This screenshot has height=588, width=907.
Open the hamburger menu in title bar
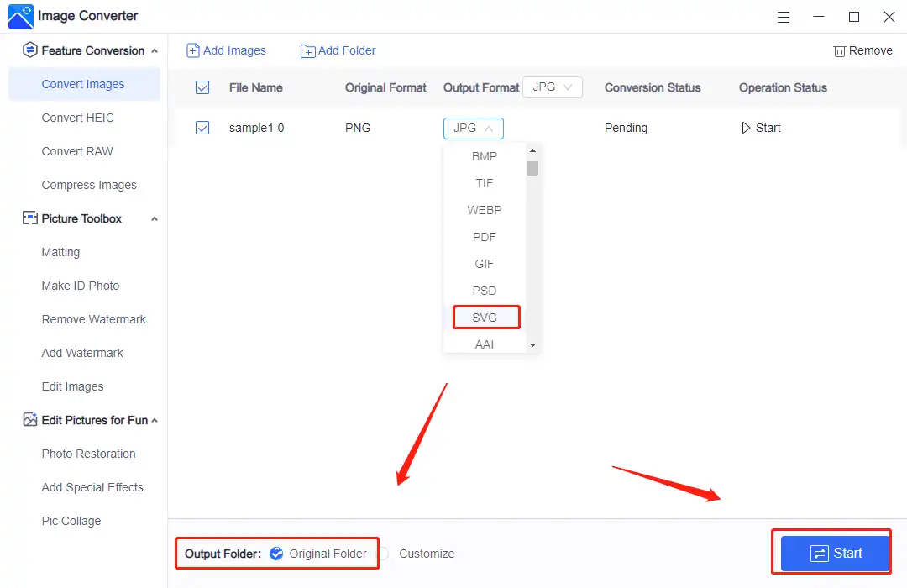[x=784, y=17]
